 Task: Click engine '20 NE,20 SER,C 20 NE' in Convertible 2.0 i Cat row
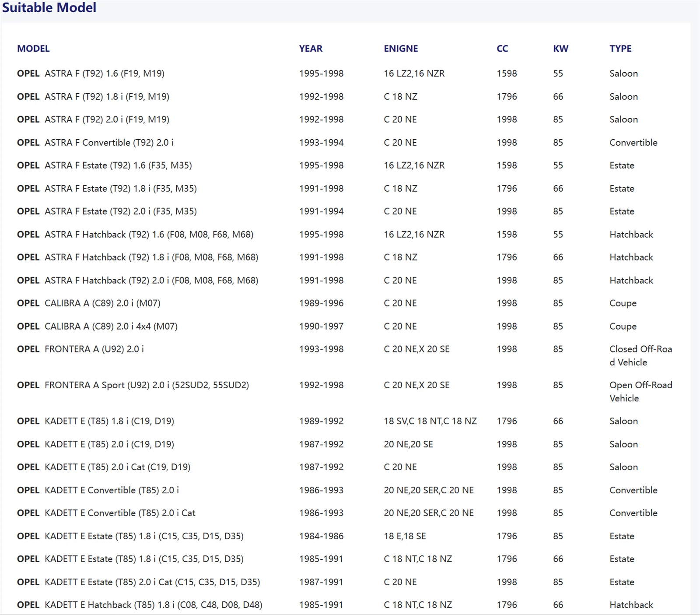pyautogui.click(x=429, y=513)
